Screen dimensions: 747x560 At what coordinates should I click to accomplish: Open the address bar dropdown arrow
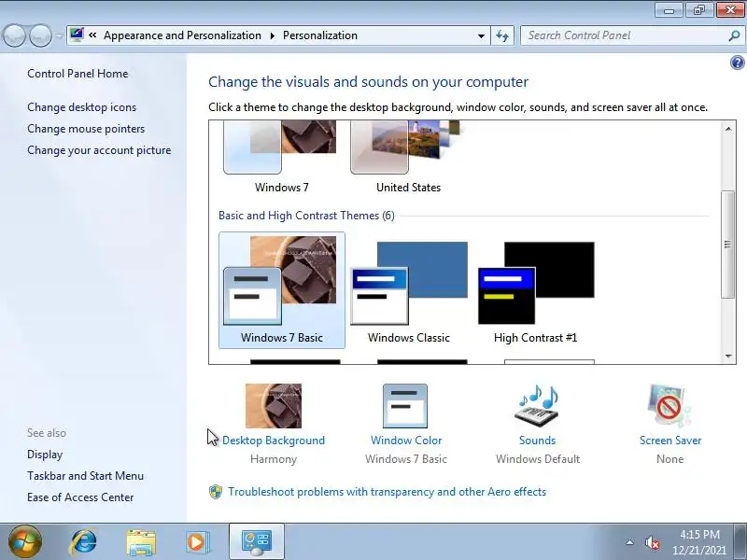481,35
